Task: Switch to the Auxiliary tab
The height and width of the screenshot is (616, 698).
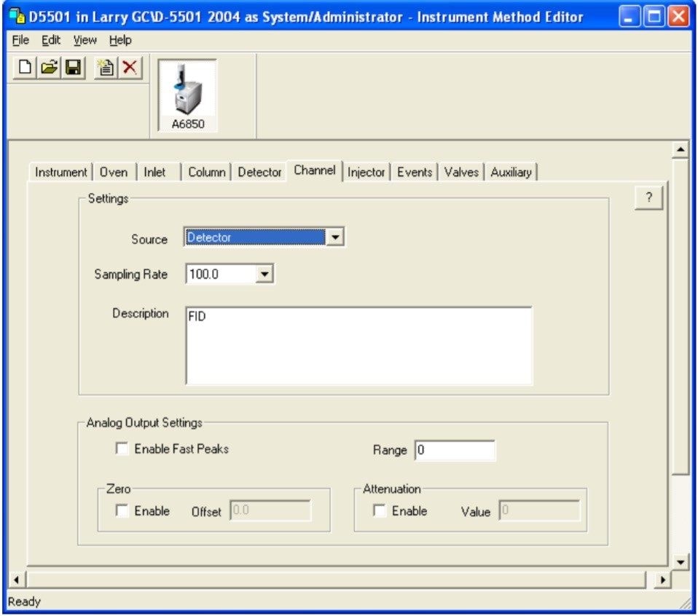Action: click(x=511, y=172)
